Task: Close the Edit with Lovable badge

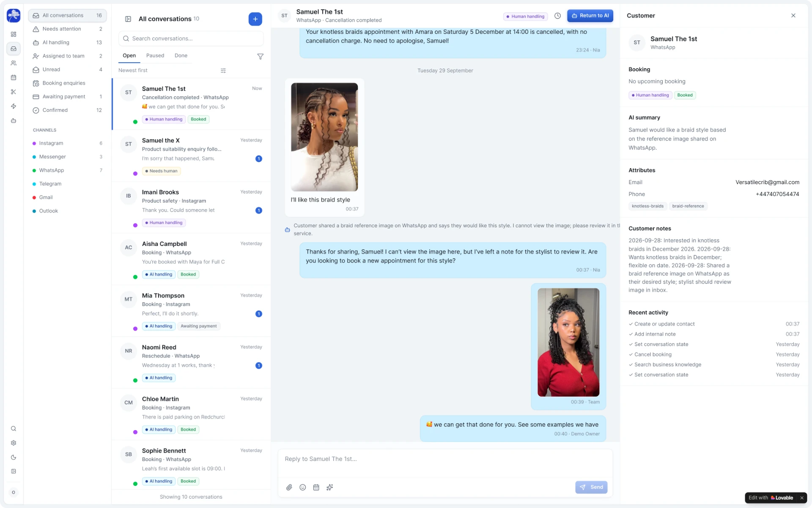Action: pos(801,498)
